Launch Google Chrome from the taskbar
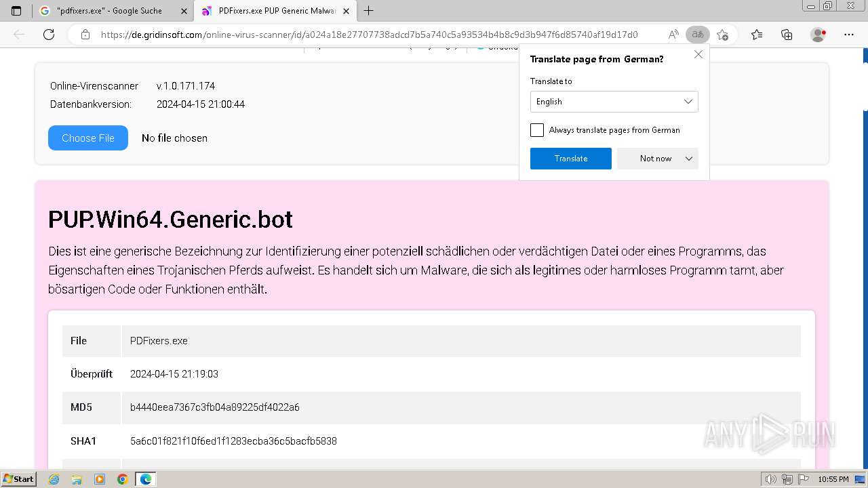Viewport: 868px width, 488px height. point(122,479)
